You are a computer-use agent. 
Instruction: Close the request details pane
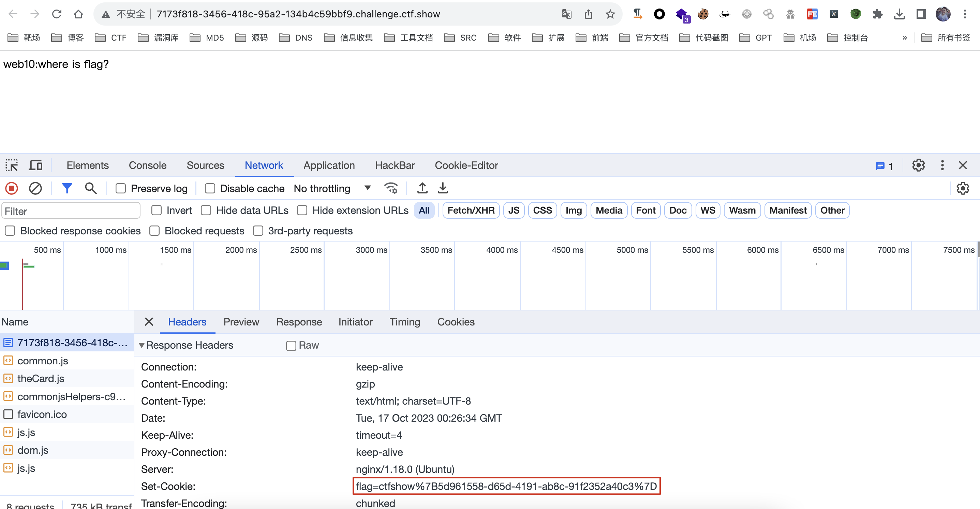(149, 322)
